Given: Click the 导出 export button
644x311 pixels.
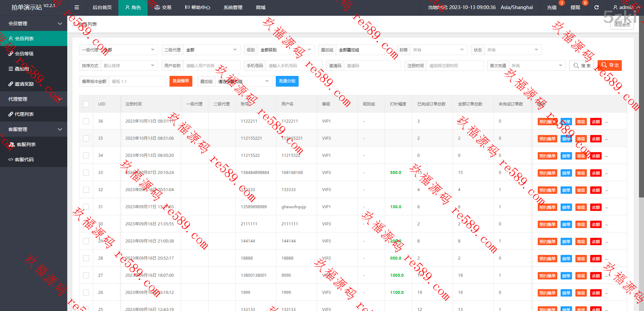Looking at the screenshot, I should [x=609, y=65].
